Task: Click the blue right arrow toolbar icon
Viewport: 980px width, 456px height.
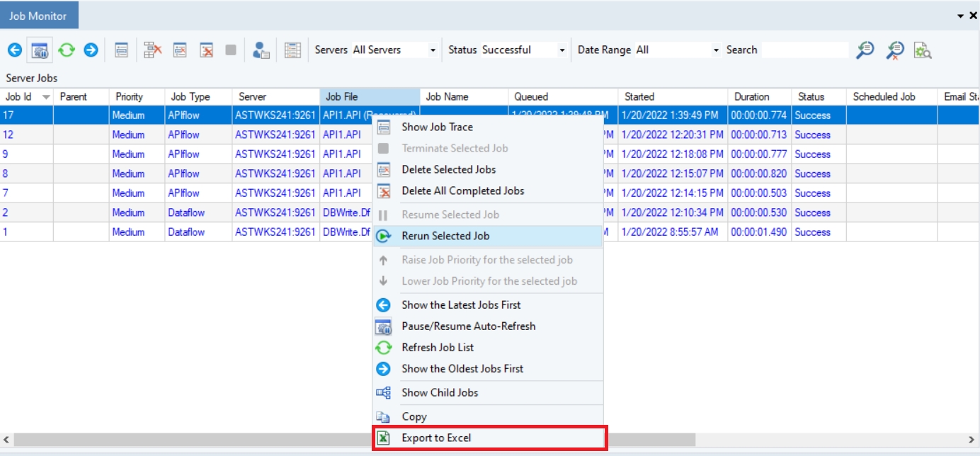Action: 91,50
